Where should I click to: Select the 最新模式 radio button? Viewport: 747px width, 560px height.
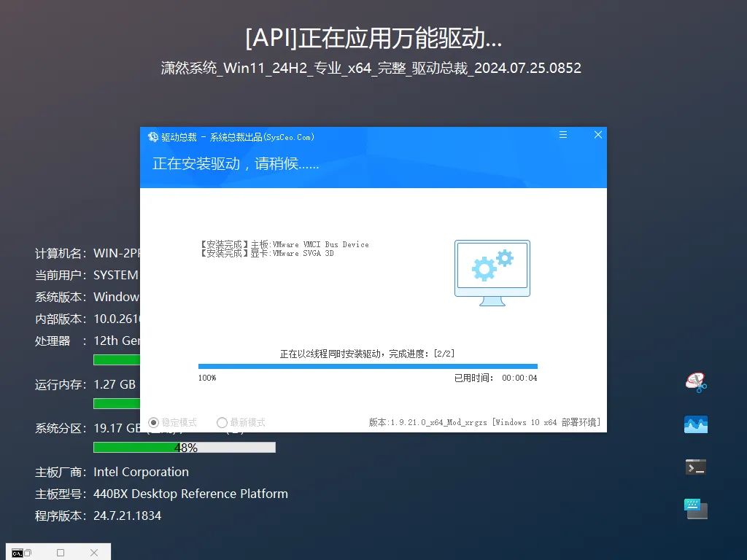tap(221, 422)
